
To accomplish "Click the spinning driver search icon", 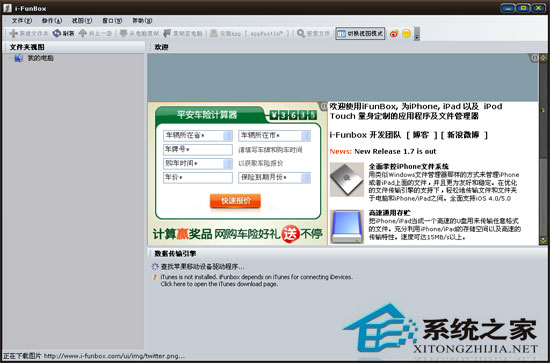I will click(155, 267).
